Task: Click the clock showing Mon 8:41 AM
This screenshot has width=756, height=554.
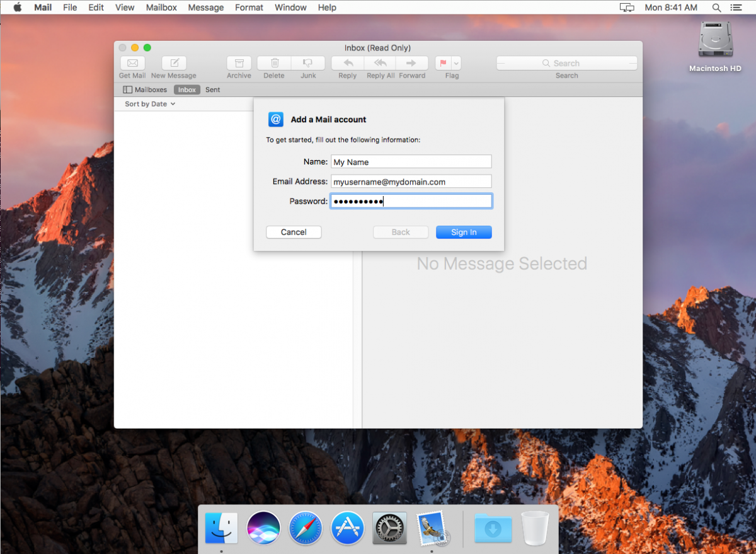Action: (x=671, y=8)
